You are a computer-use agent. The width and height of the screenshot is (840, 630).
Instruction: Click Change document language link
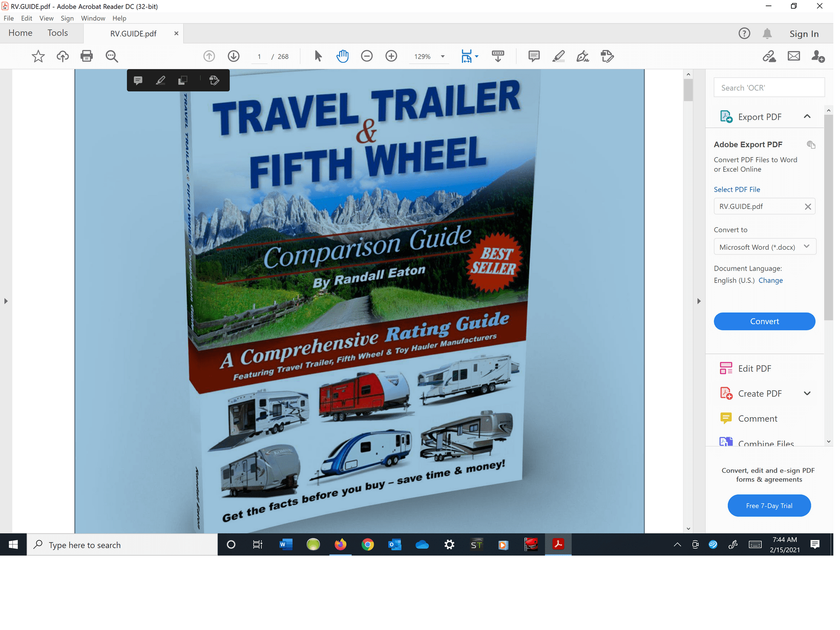pos(771,280)
